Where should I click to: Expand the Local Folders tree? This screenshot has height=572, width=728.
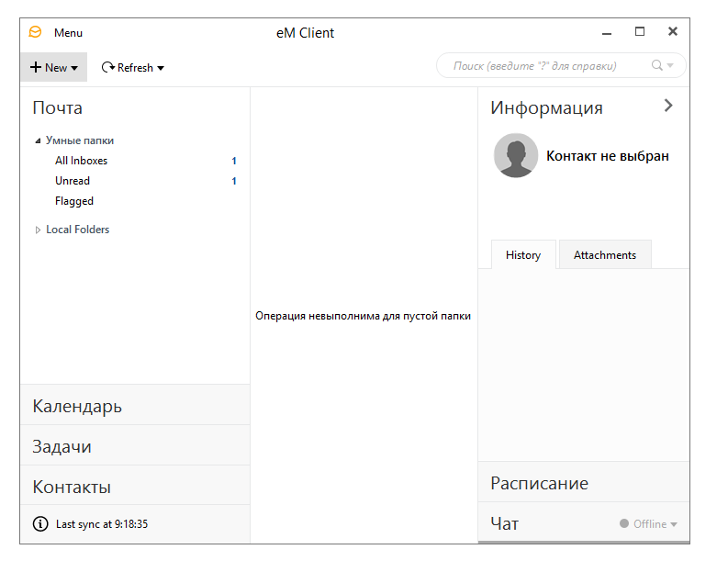pos(38,230)
